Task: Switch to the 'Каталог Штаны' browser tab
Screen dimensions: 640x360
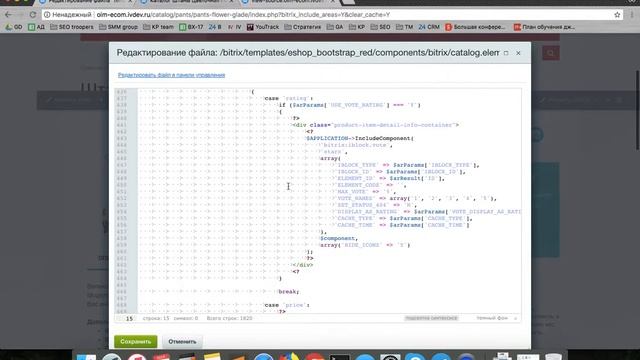Action: pos(186,2)
